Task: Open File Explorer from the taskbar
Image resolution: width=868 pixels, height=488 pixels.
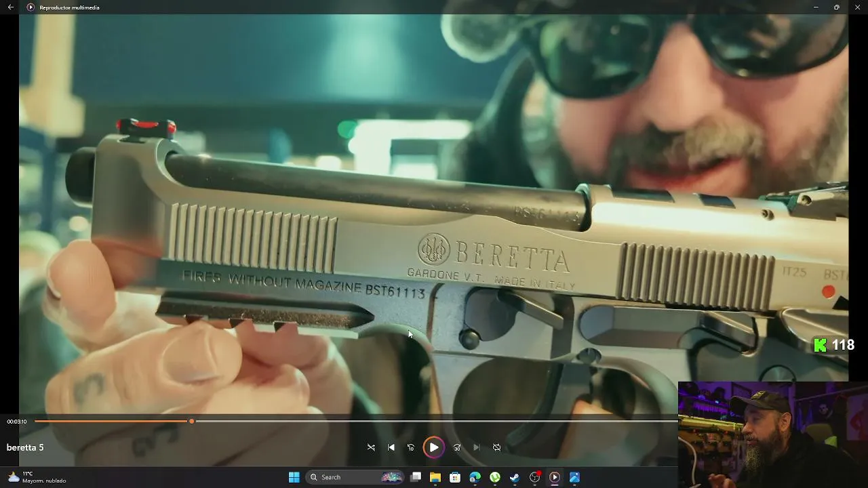Action: pyautogui.click(x=435, y=477)
